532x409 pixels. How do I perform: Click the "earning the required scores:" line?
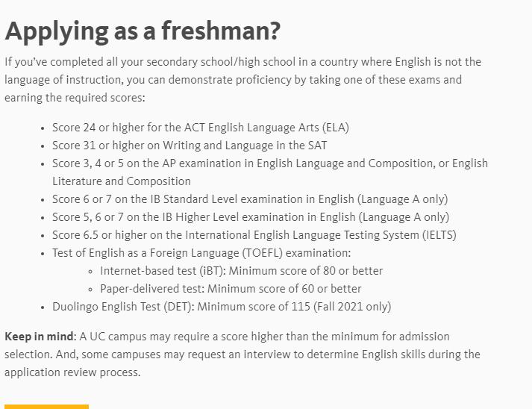click(x=75, y=98)
